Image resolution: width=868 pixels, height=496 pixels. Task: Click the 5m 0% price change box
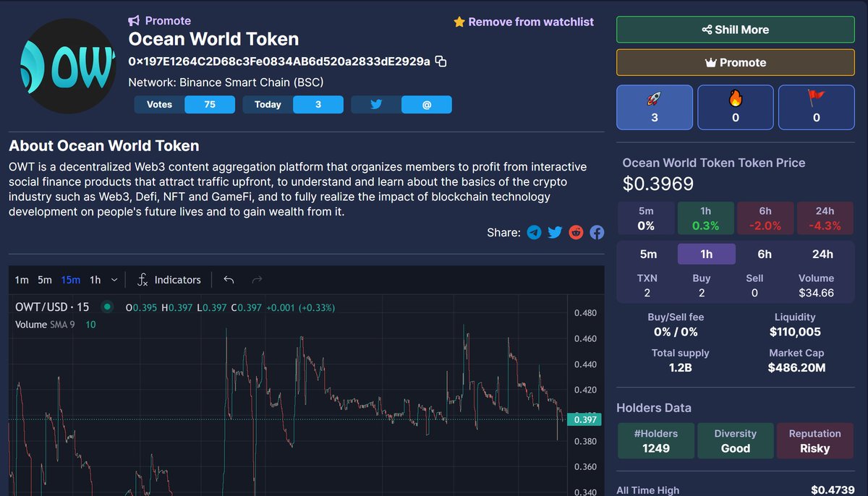point(646,218)
